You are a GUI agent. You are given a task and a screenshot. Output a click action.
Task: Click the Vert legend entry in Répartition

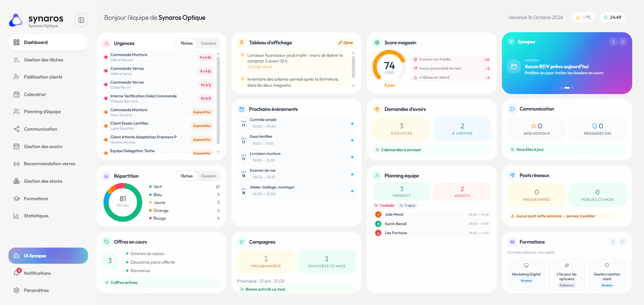(x=184, y=187)
